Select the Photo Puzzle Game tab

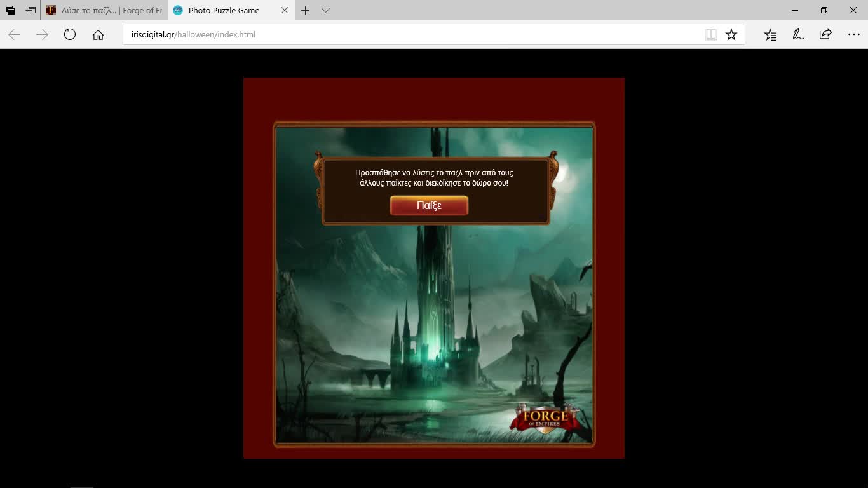[x=224, y=11]
